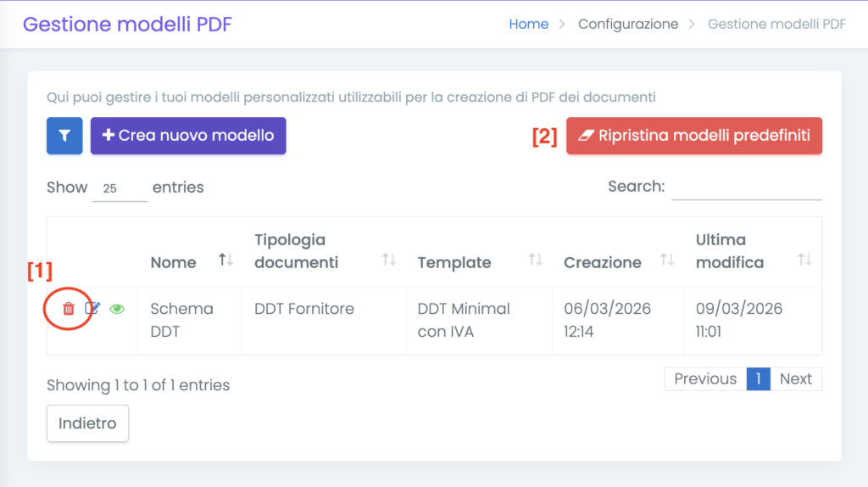The width and height of the screenshot is (868, 487).
Task: Go to Next page in pagination
Action: click(795, 379)
